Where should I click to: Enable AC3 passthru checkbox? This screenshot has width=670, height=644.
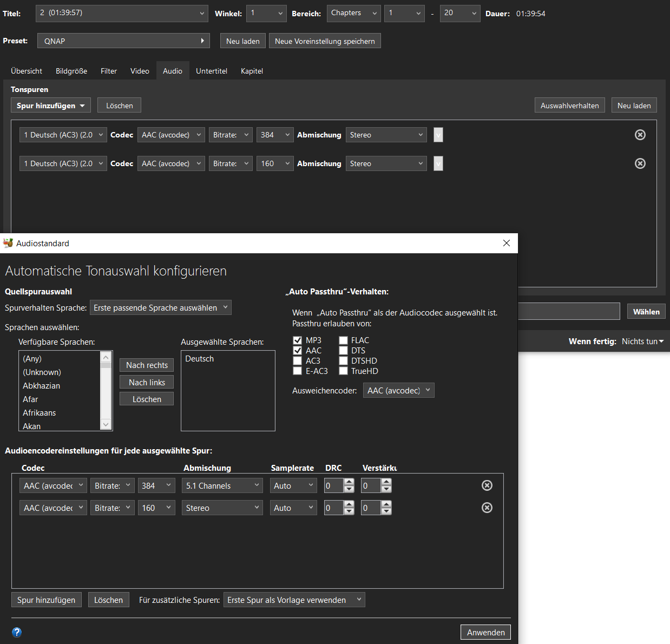297,361
